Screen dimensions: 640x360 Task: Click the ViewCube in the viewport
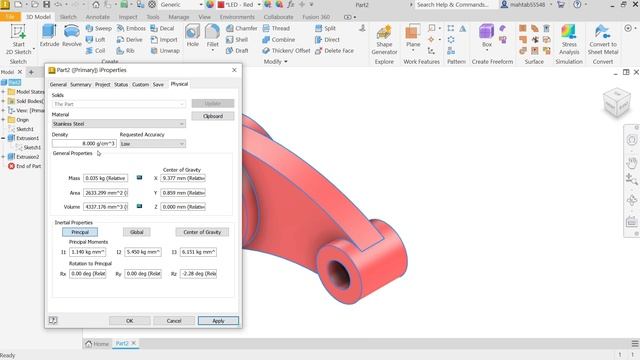617,103
